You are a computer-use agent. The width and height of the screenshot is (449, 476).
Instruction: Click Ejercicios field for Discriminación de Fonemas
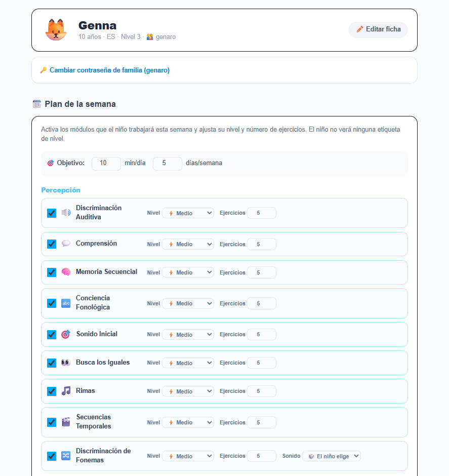262,456
